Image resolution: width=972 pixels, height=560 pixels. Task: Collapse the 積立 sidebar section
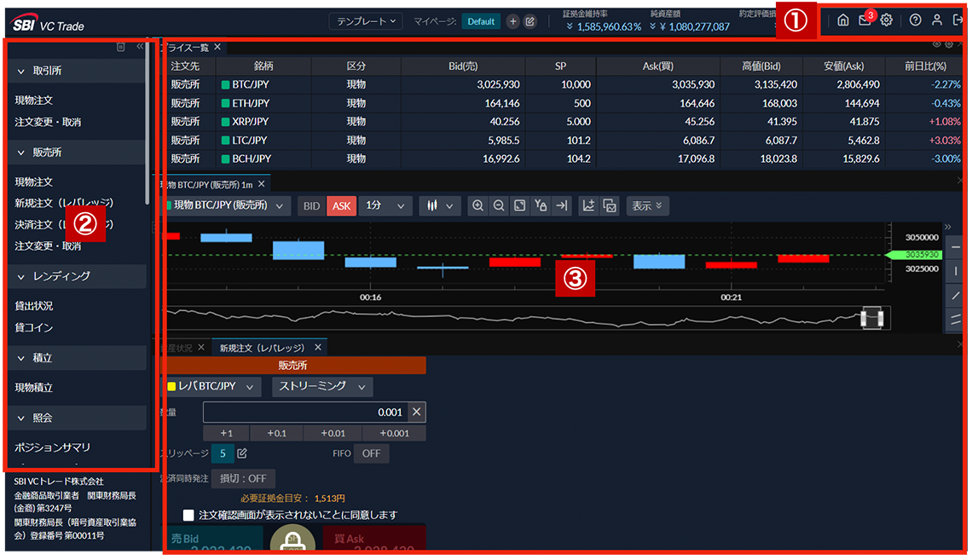[77, 358]
